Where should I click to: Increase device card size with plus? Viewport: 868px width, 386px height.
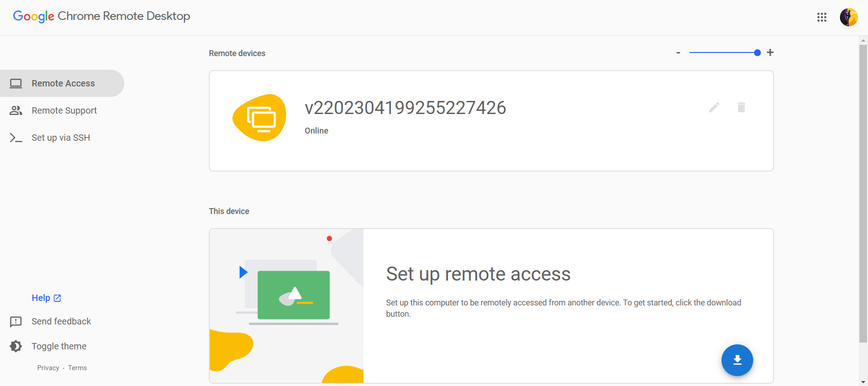(770, 52)
